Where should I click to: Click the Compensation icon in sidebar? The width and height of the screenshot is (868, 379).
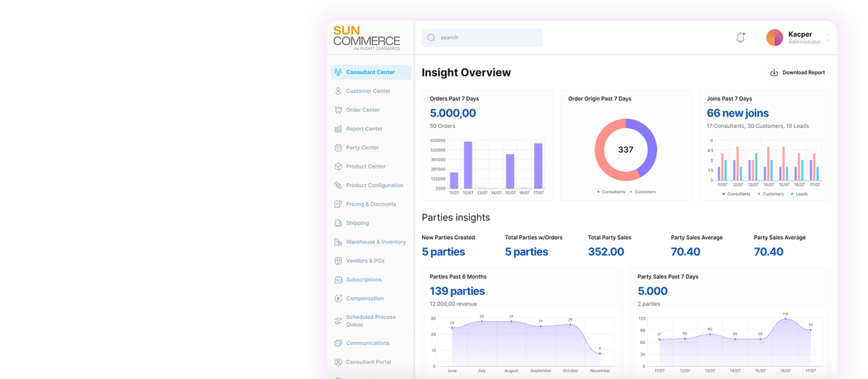338,299
